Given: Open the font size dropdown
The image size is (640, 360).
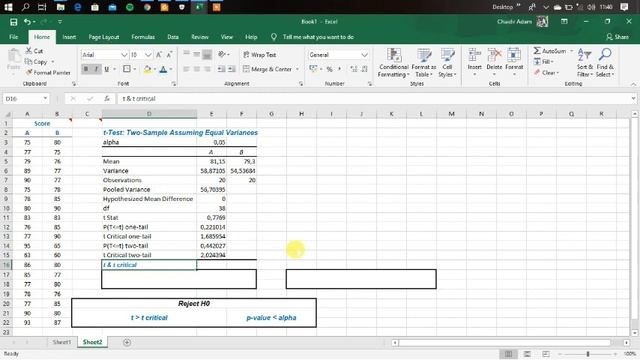Looking at the screenshot, I should (148, 55).
